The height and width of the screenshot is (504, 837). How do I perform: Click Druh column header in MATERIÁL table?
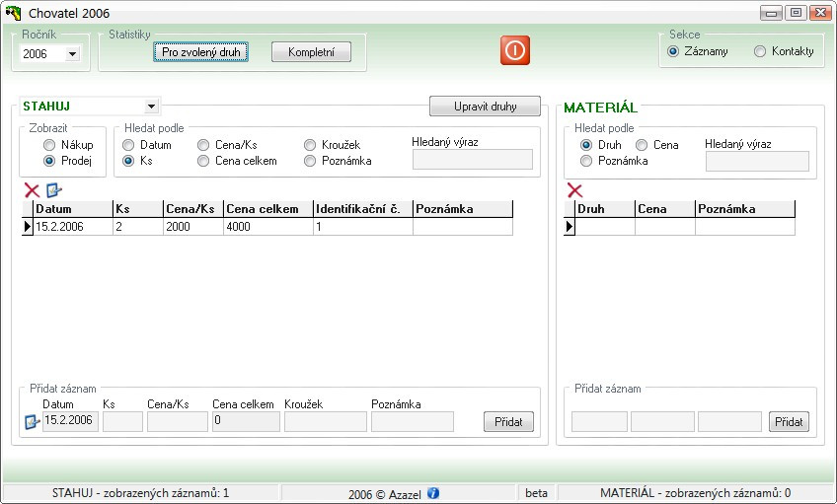(x=605, y=209)
